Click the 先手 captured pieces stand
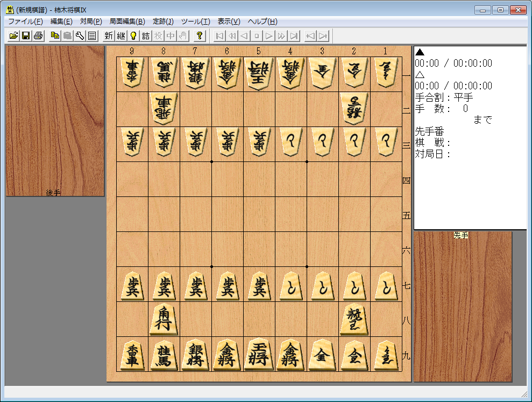The height and width of the screenshot is (402, 532). click(463, 307)
